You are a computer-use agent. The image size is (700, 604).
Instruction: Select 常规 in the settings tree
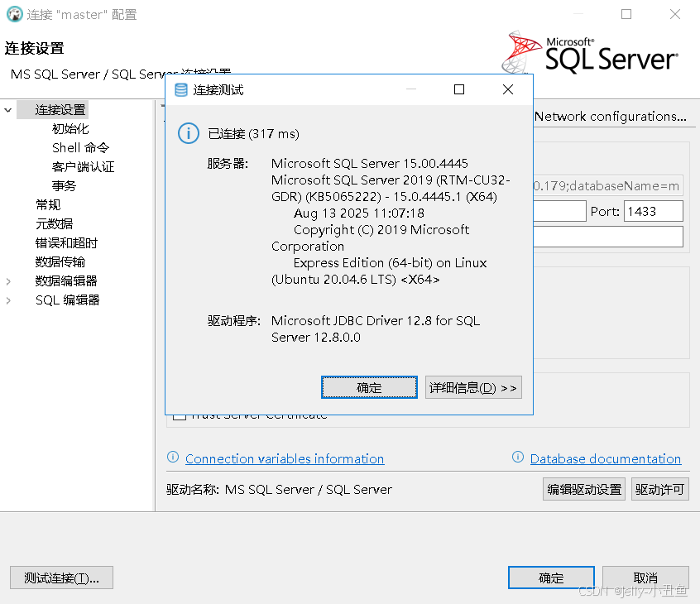(x=48, y=205)
